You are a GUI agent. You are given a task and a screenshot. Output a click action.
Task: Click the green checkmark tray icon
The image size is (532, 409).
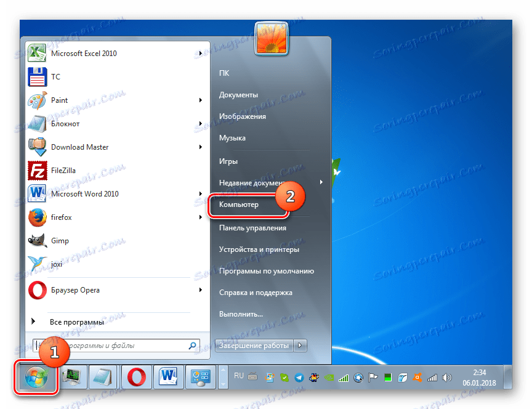pyautogui.click(x=284, y=377)
